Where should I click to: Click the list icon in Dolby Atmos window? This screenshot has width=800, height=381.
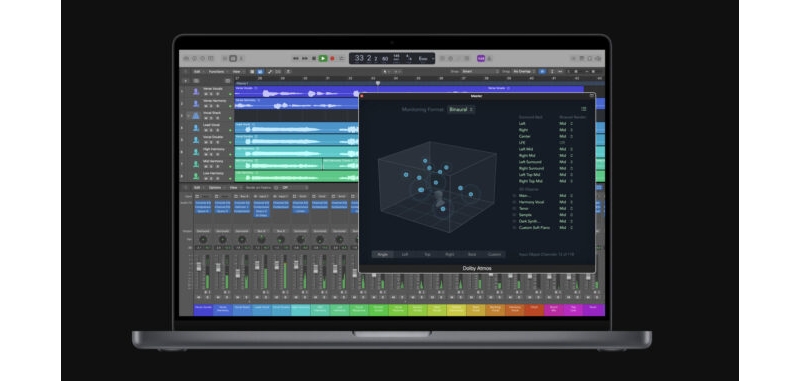point(584,109)
